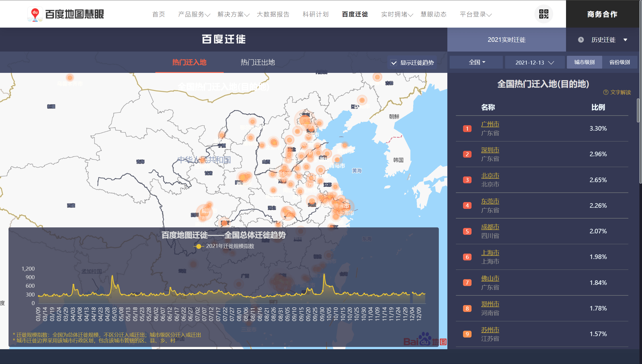This screenshot has height=364, width=642.
Task: Click the clock icon beside 历史迁徙
Action: pos(581,40)
